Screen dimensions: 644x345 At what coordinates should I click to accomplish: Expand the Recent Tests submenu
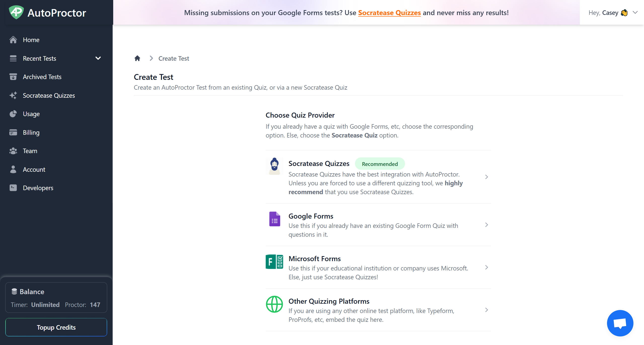[x=98, y=58]
